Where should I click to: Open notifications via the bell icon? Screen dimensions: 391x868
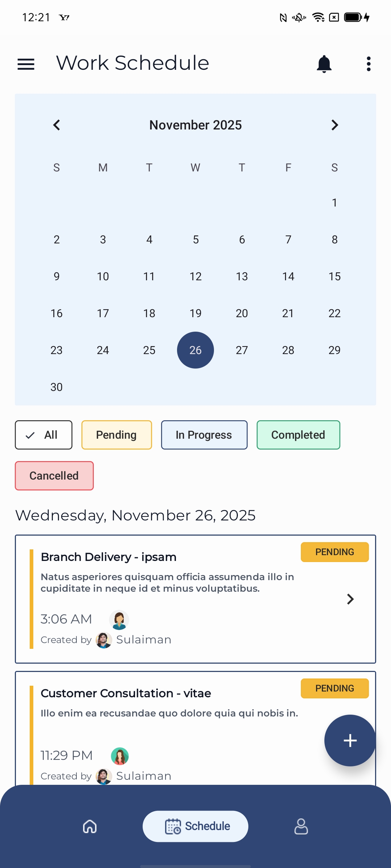tap(324, 63)
